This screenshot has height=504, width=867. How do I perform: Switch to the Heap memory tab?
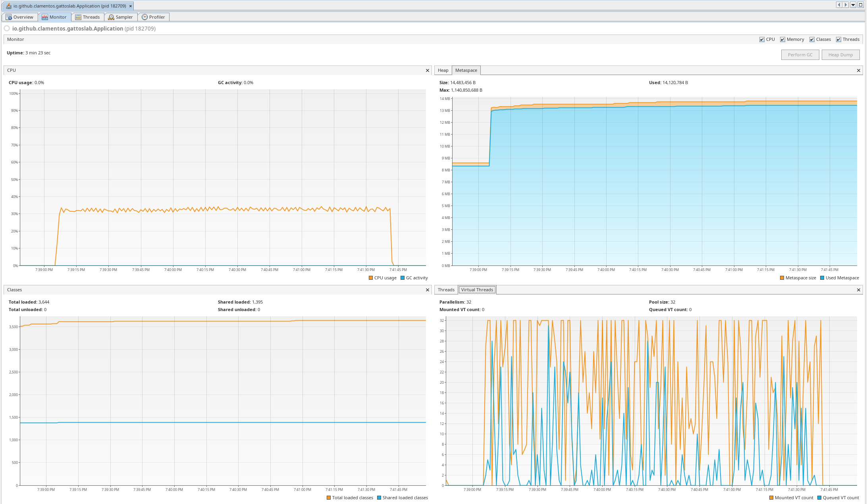pos(443,70)
